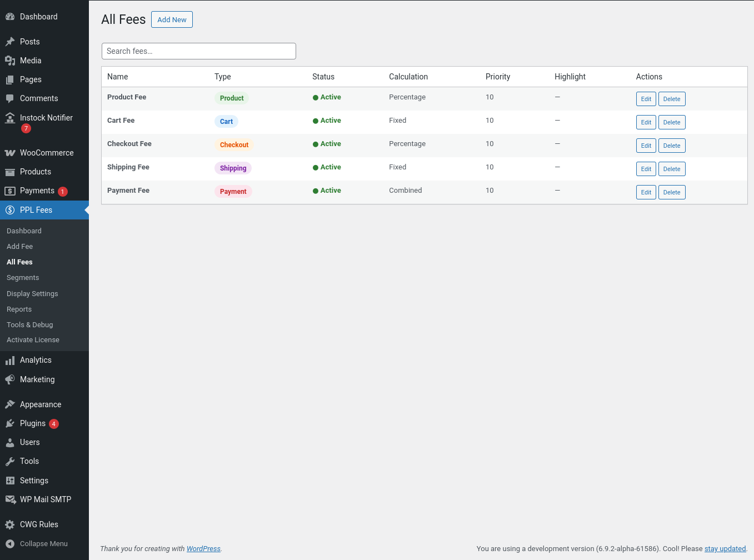Collapse the admin sidebar menu
The image size is (754, 560).
pos(37,544)
